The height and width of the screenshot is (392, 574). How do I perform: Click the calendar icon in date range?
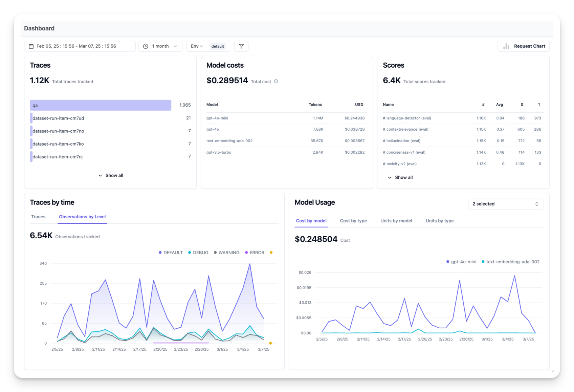[x=31, y=46]
